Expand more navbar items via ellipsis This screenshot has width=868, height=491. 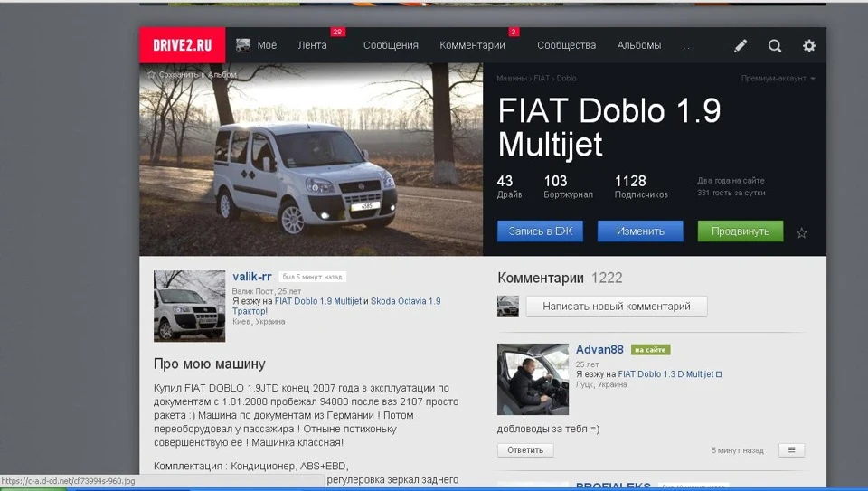coord(689,48)
